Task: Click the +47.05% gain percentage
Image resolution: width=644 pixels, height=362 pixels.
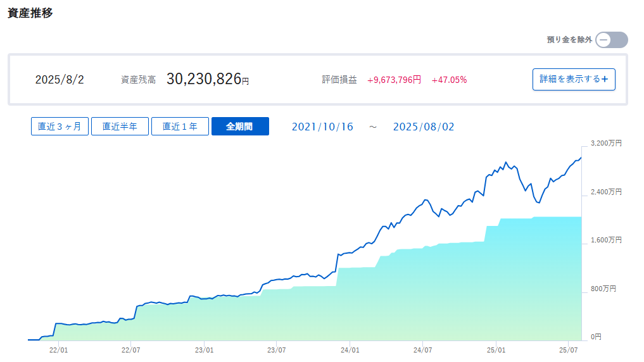Action: tap(449, 80)
